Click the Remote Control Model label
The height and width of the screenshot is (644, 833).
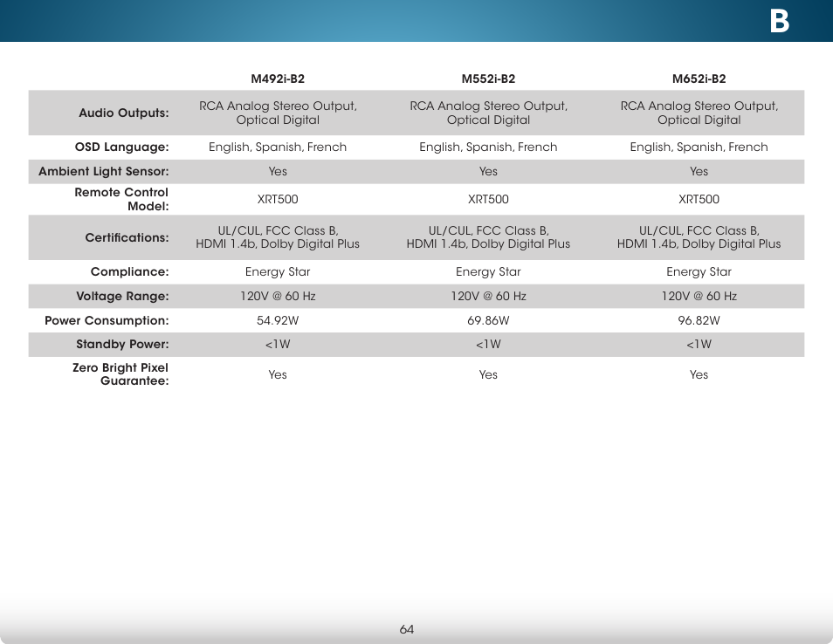[121, 199]
